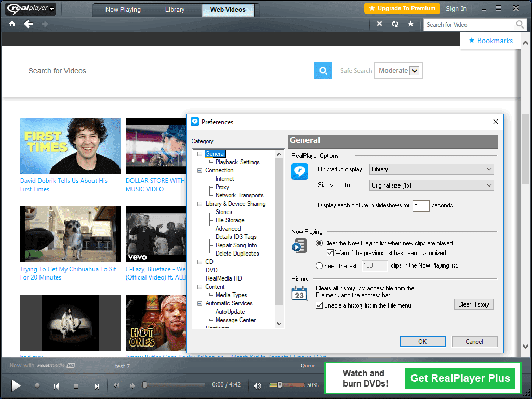Image resolution: width=532 pixels, height=399 pixels.
Task: Click the Search for Videos page field
Action: (169, 71)
